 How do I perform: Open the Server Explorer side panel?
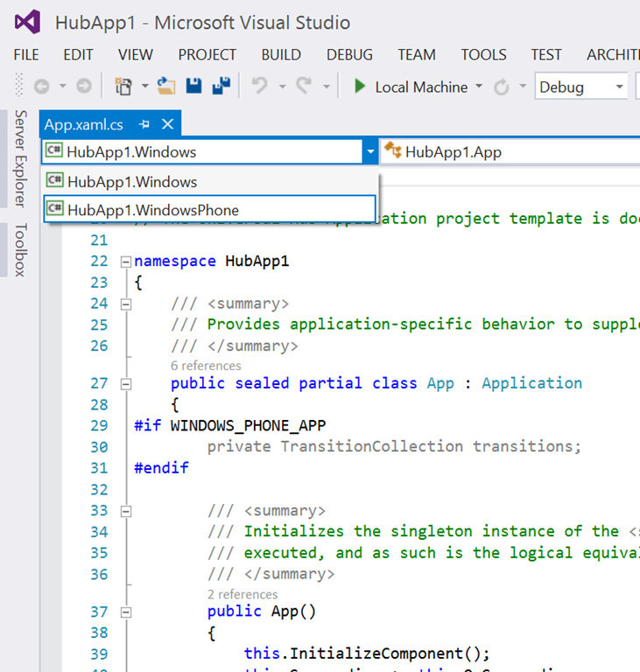21,158
